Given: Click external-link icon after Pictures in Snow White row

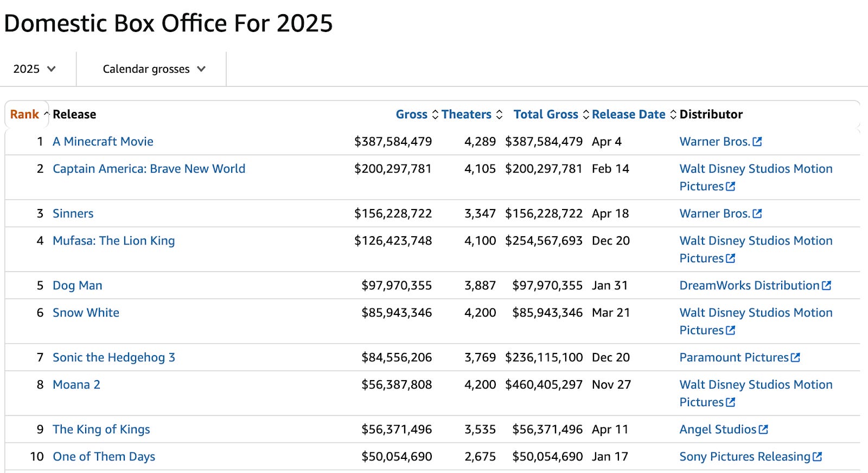Looking at the screenshot, I should tap(731, 330).
